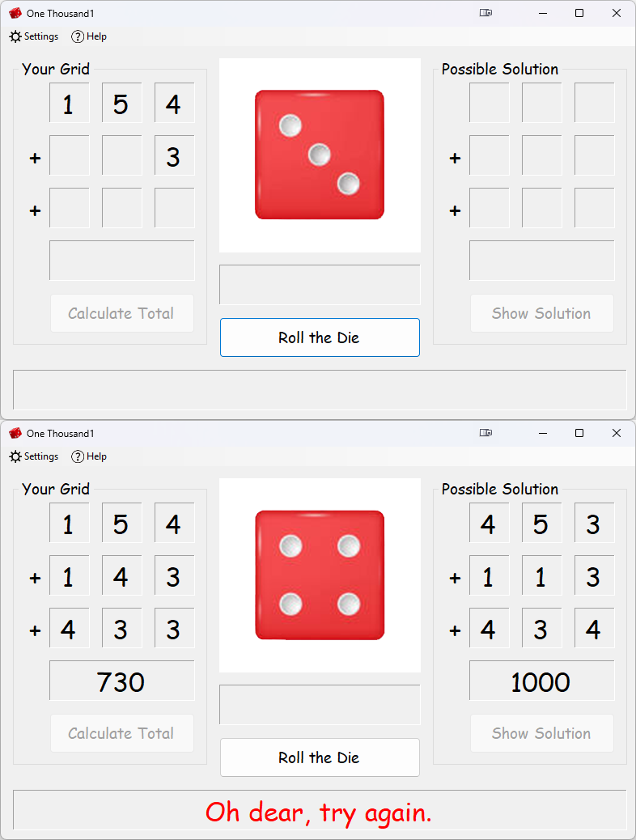
Task: Click the Your Grid total field showing 730
Action: point(122,681)
